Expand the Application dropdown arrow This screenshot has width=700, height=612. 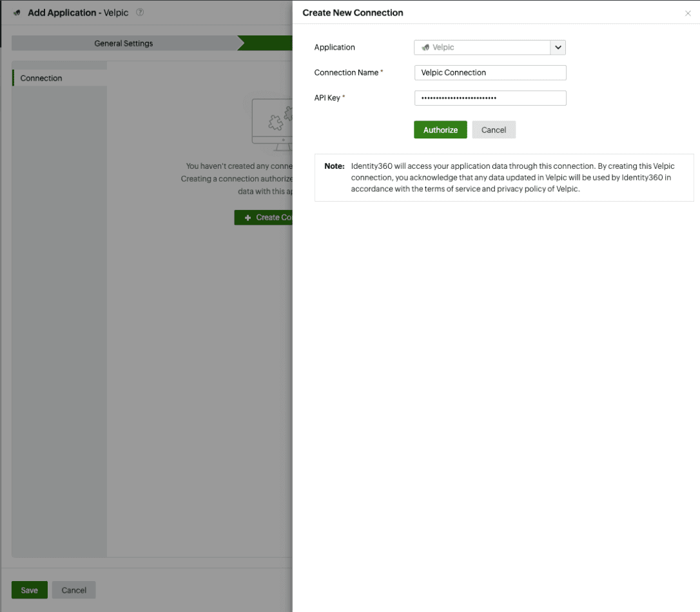click(x=558, y=47)
